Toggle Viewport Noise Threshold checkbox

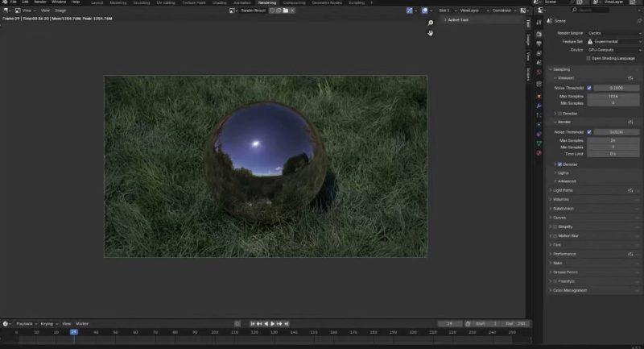[x=589, y=88]
